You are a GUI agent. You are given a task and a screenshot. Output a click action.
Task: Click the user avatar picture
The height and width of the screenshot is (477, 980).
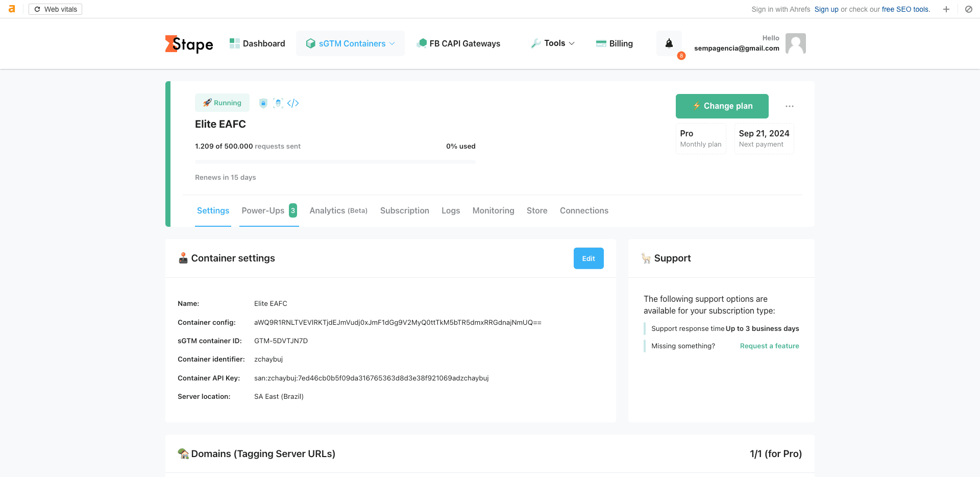click(x=795, y=43)
